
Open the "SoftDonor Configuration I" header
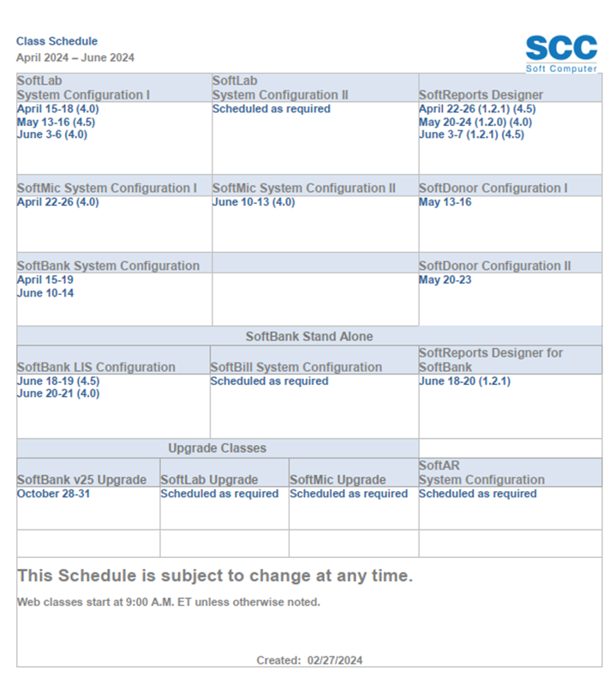click(x=493, y=189)
